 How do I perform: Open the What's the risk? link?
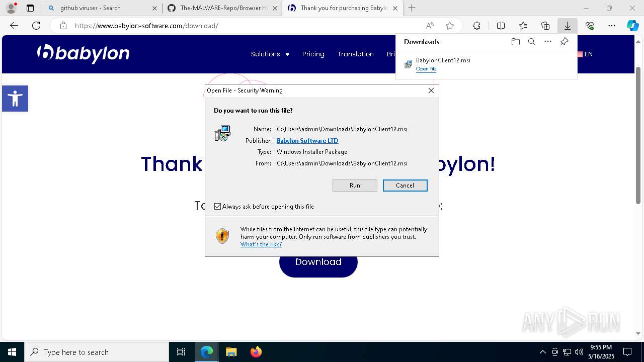(x=261, y=244)
